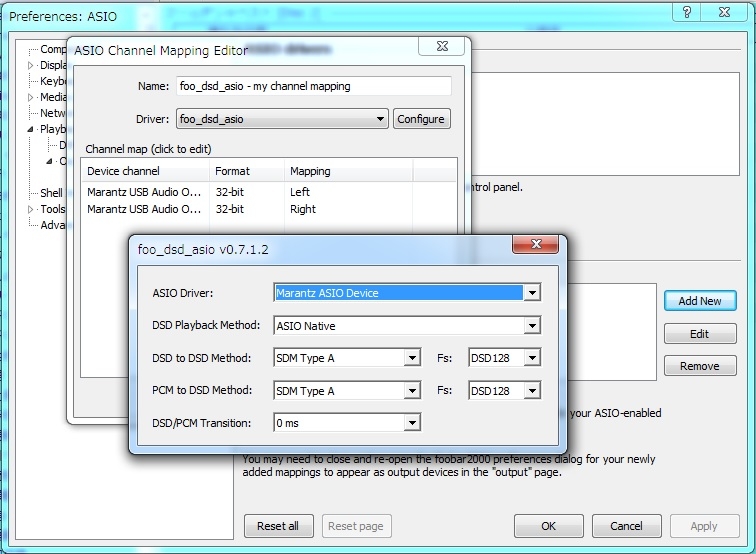Select Networking tree item
This screenshot has height=554, width=756.
click(53, 113)
